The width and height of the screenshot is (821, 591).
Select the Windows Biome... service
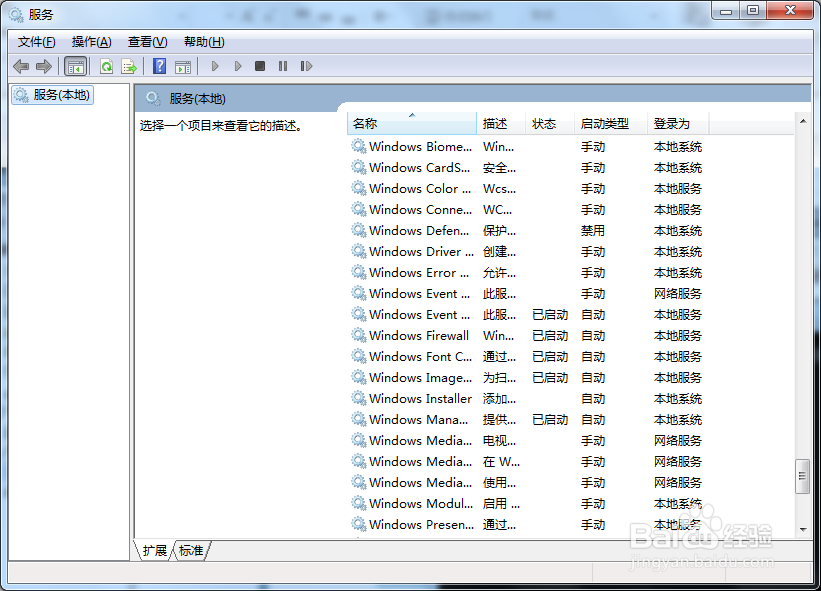pos(420,147)
